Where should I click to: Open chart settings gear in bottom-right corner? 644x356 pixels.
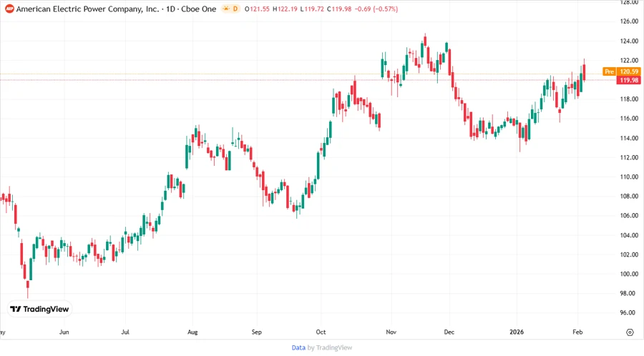(630, 332)
